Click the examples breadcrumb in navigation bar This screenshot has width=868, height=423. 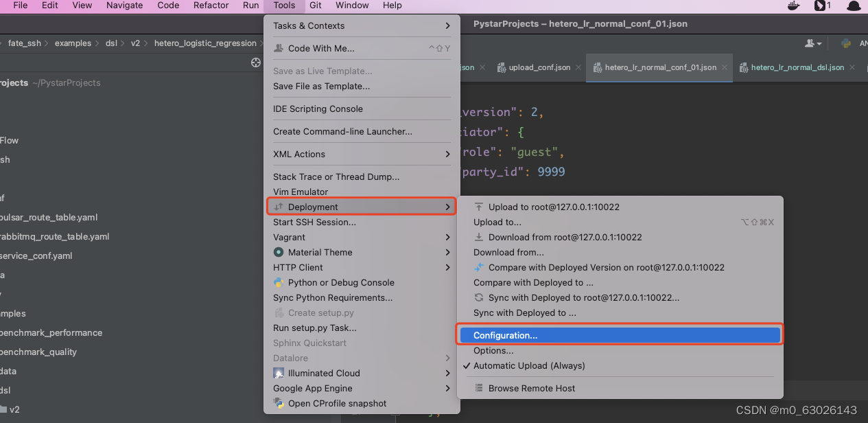click(73, 43)
